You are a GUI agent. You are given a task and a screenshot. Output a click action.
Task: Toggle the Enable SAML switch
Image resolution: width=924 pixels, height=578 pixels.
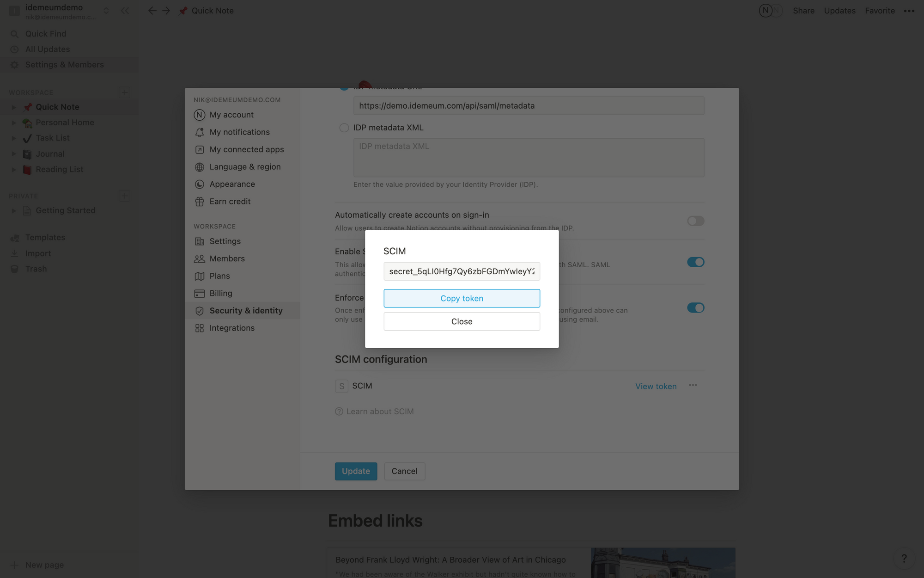695,262
